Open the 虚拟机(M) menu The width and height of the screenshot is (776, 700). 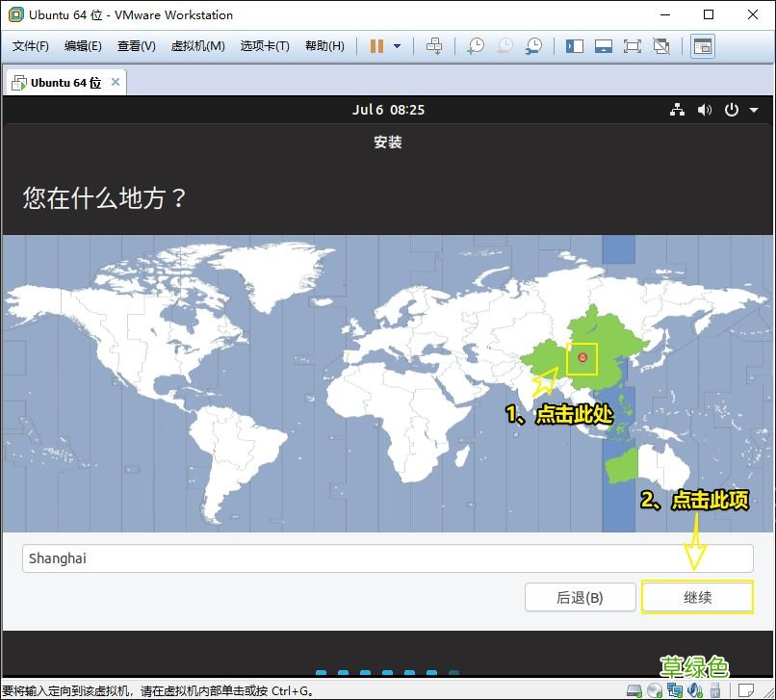[x=197, y=46]
